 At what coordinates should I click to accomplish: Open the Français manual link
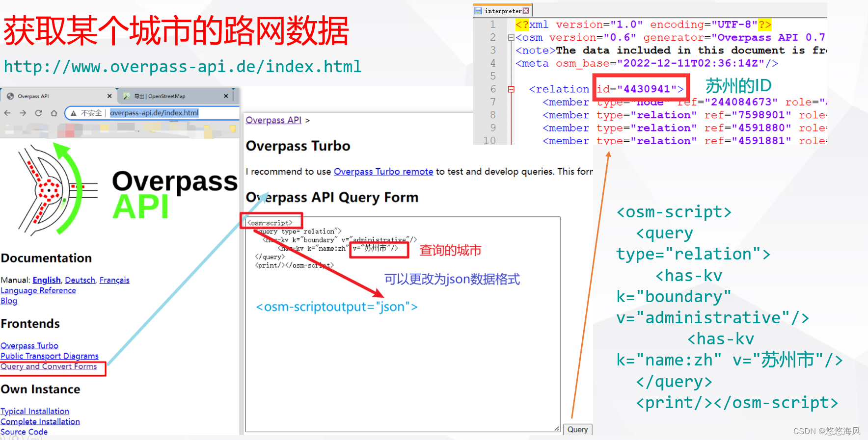click(114, 280)
